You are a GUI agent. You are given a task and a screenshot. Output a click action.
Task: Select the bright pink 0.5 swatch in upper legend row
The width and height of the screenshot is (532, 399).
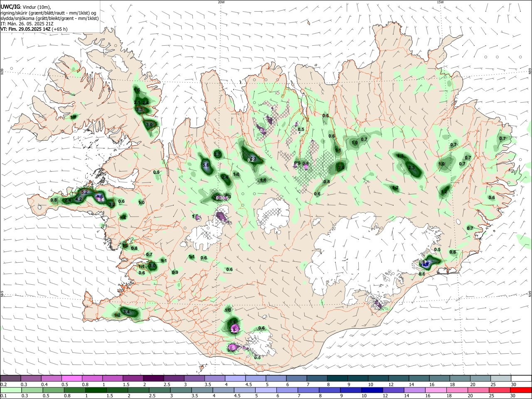(71, 379)
